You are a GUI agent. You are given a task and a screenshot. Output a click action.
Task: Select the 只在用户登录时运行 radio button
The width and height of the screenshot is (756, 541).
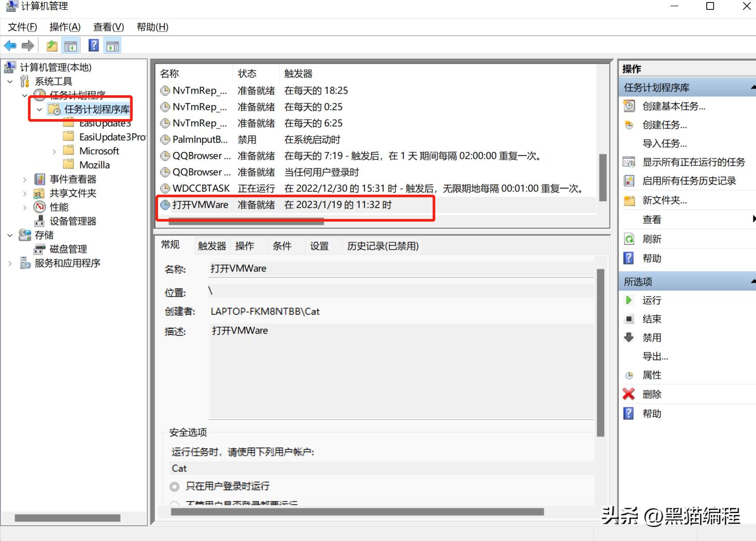[x=175, y=486]
